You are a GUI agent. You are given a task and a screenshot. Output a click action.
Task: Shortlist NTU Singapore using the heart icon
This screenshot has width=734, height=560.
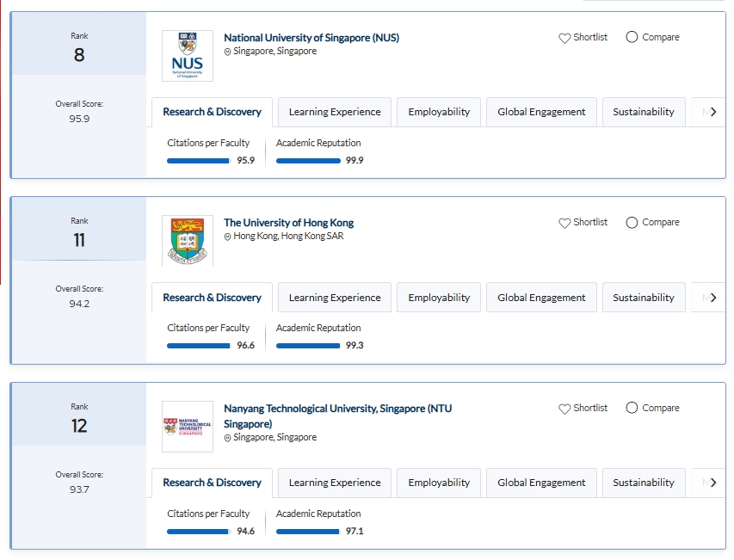point(564,409)
